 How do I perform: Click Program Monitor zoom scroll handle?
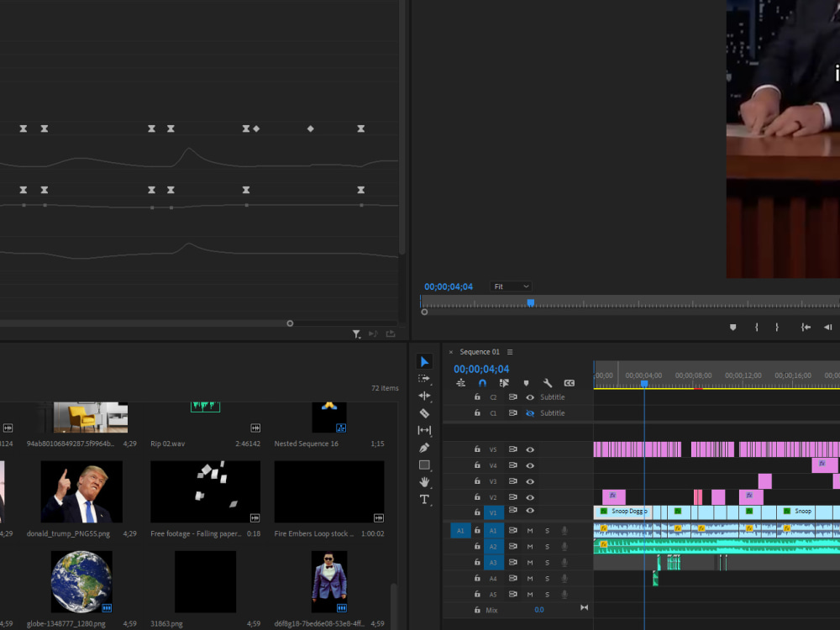(x=424, y=312)
